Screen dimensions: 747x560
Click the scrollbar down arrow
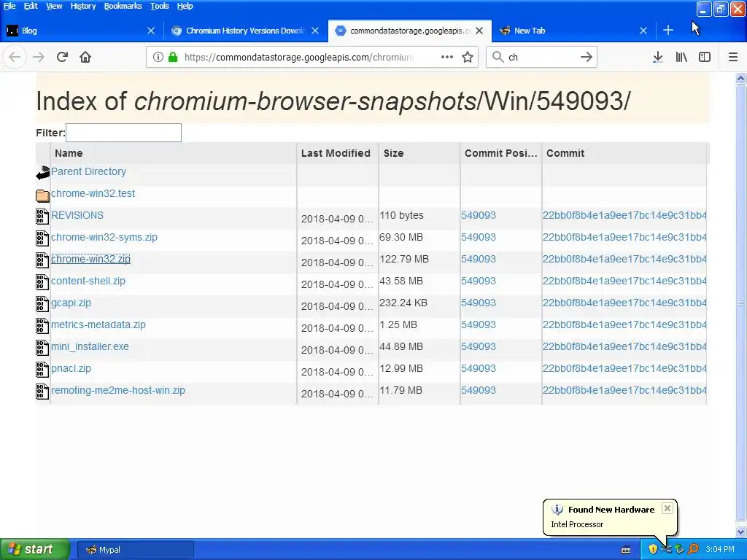pos(741,532)
